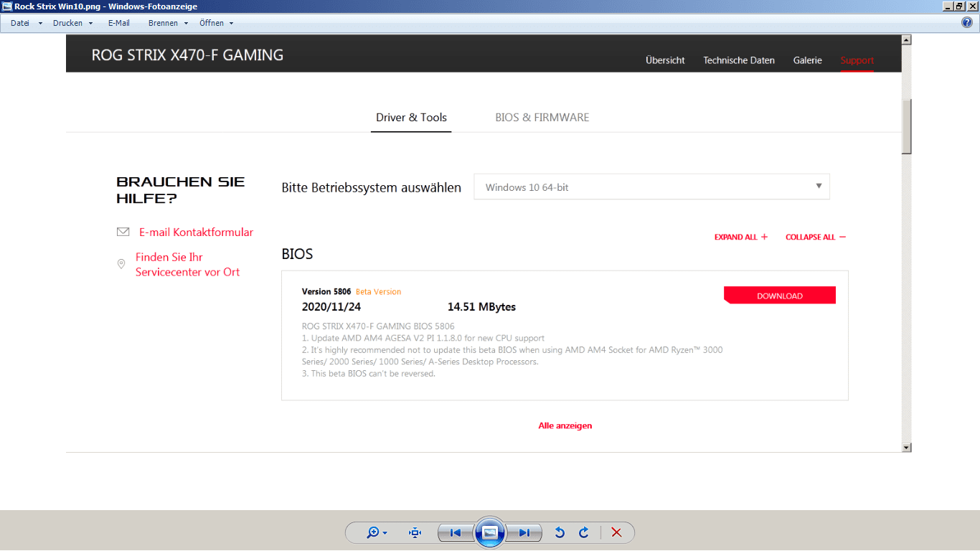Switch to the Driver & Tools tab
Screen dimensions: 980x551
411,118
